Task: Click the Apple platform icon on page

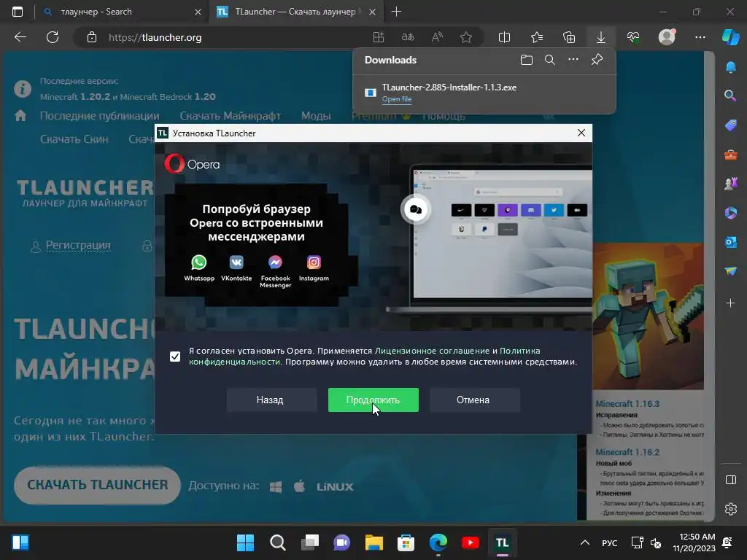Action: point(299,486)
